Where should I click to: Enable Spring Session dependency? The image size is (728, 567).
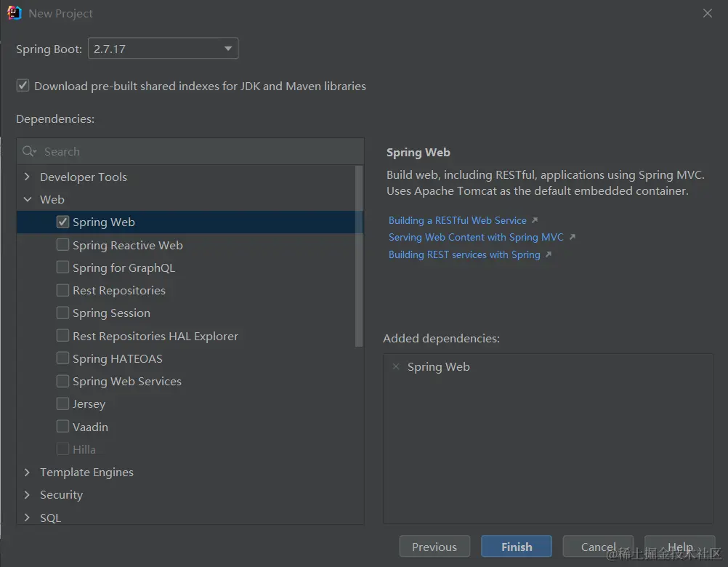pos(62,313)
